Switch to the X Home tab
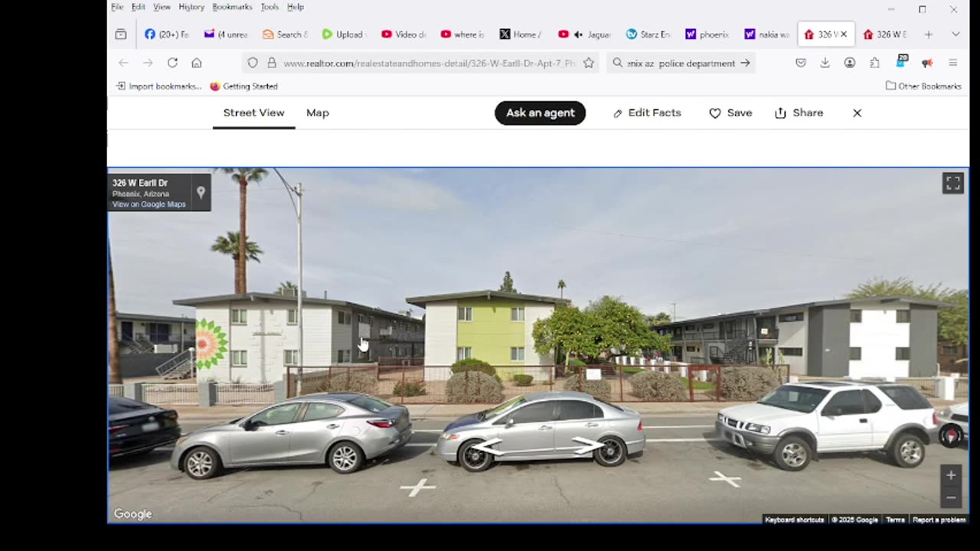980x551 pixels. coord(521,34)
